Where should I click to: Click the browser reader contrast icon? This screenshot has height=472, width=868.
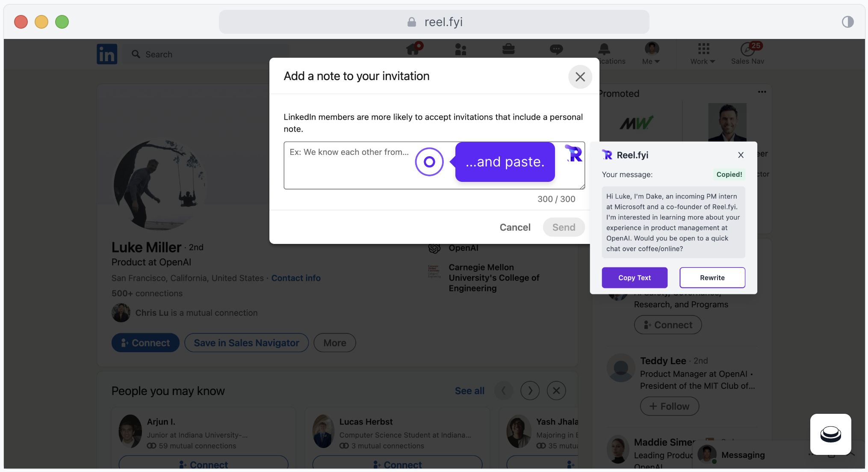(x=847, y=22)
